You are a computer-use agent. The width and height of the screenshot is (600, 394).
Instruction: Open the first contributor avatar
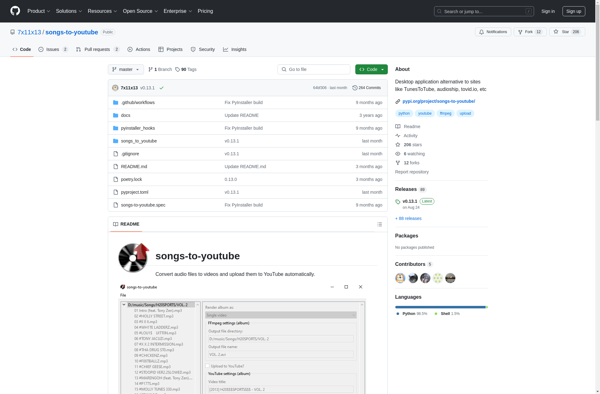(x=400, y=278)
